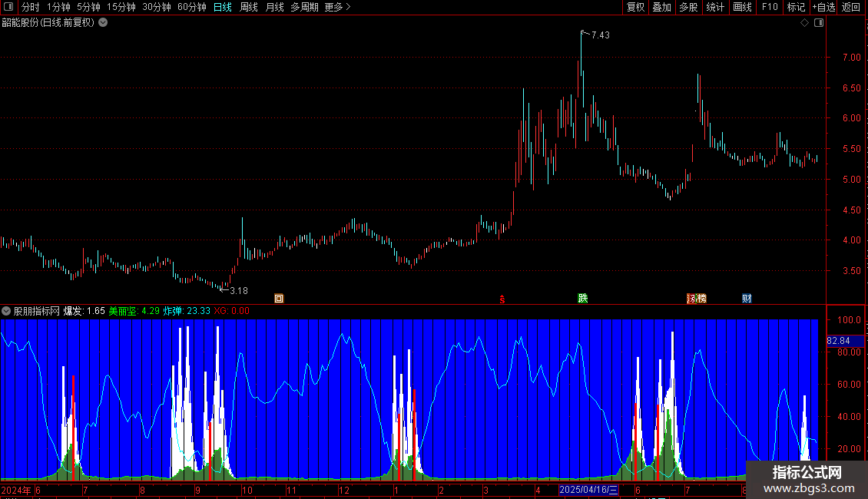
Task: Switch to the 分时 view
Action: coord(31,7)
